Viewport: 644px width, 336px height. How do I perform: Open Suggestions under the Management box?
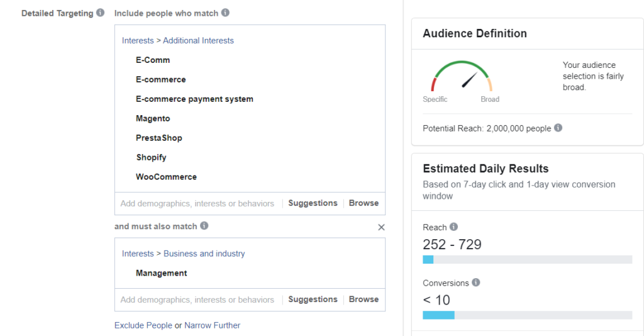(313, 300)
